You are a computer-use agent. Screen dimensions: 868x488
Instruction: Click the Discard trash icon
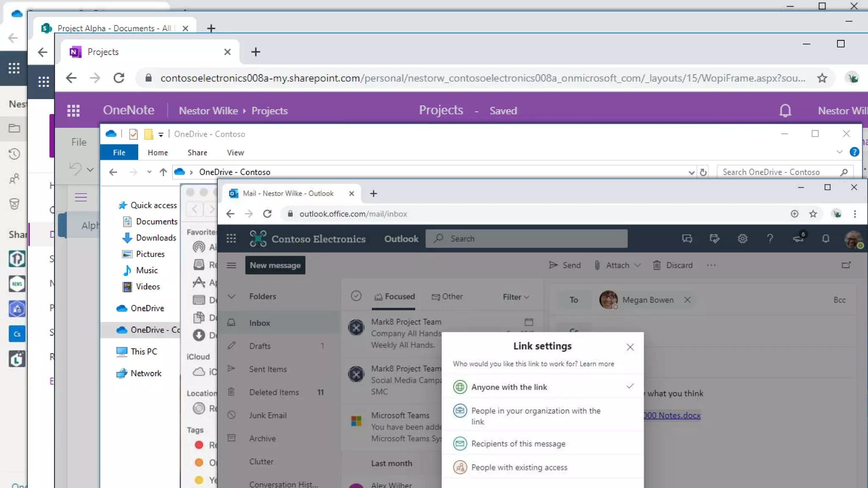657,265
